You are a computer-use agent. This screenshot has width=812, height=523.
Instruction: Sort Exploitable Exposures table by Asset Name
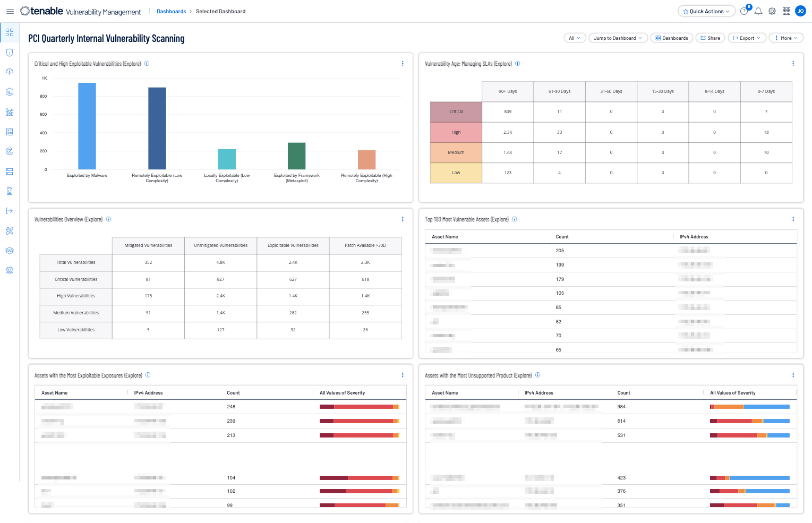pyautogui.click(x=54, y=393)
